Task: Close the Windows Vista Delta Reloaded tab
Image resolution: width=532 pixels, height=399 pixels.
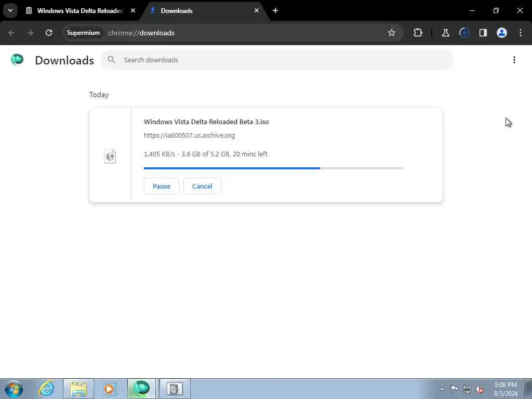Action: (133, 10)
